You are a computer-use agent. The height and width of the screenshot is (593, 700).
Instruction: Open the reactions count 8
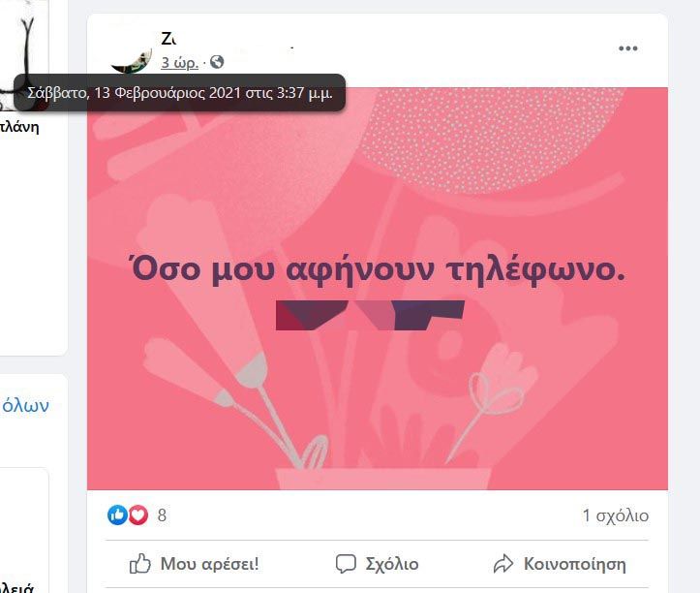(162, 515)
